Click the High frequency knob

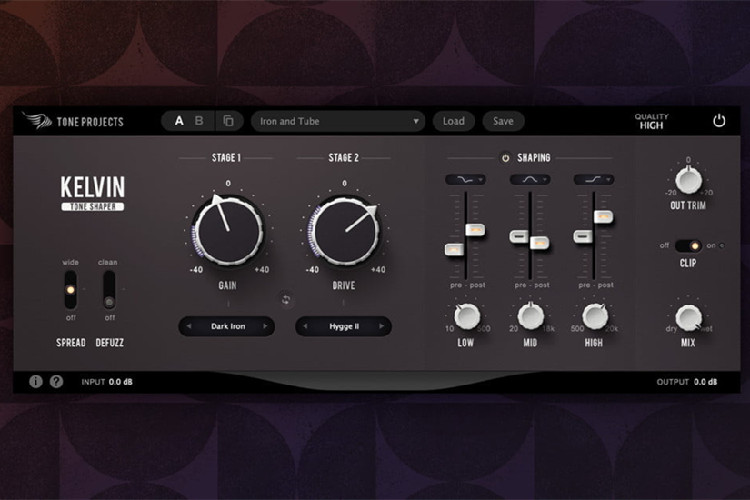pos(595,317)
